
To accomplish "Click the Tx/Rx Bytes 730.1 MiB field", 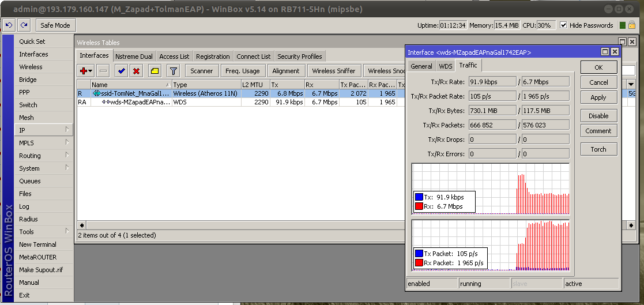I will [x=492, y=111].
